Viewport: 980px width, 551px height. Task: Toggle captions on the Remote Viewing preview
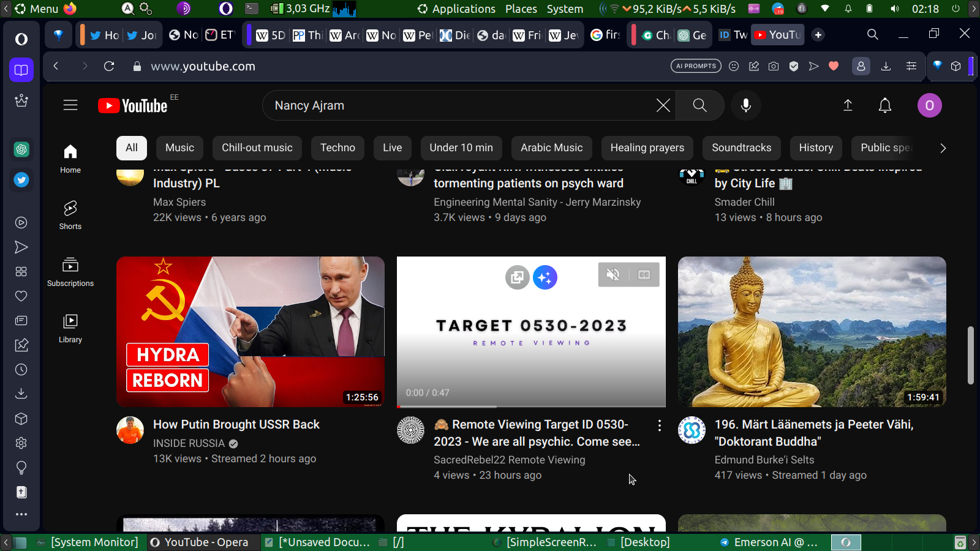tap(644, 275)
